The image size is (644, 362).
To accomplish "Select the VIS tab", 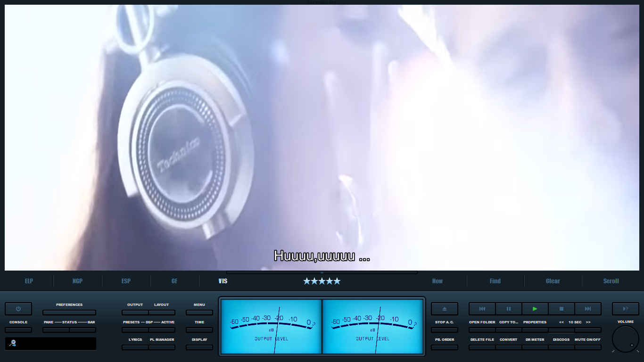I will (223, 281).
